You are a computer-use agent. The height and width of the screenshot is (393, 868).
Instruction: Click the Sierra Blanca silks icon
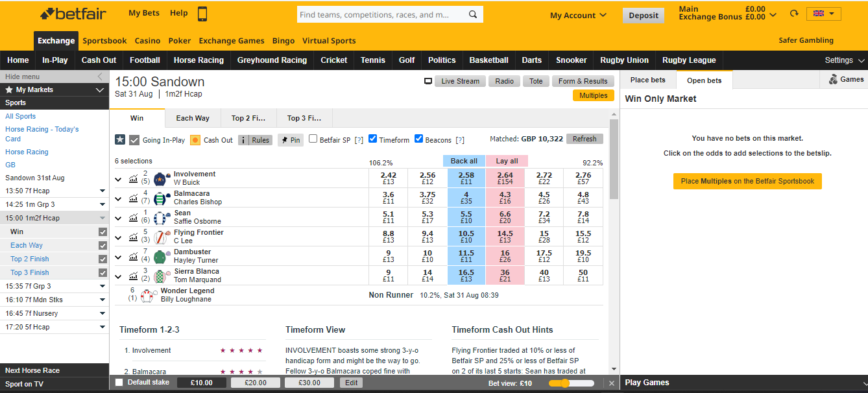coord(162,276)
